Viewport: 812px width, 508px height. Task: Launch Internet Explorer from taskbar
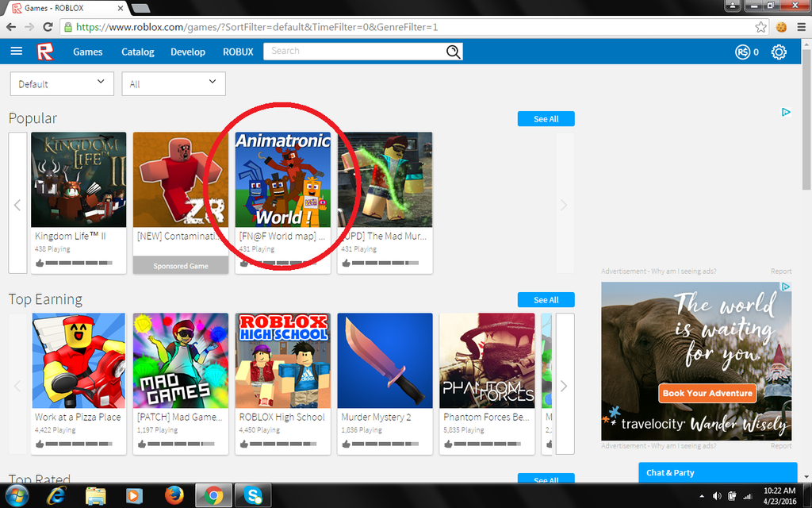pos(56,495)
